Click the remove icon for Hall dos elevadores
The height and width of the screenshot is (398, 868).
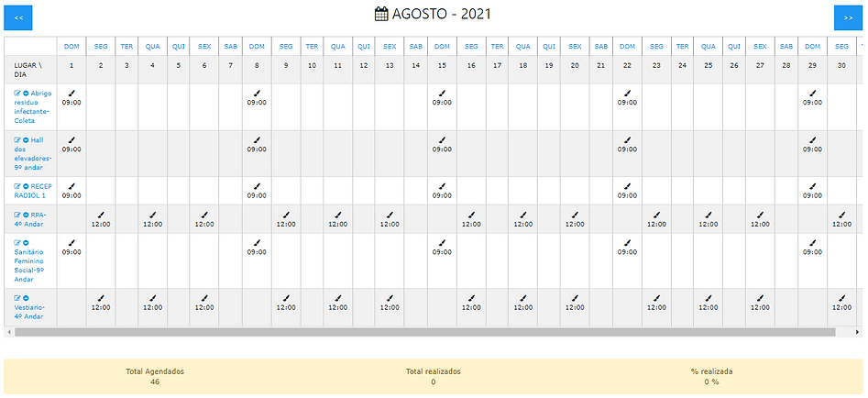point(26,140)
